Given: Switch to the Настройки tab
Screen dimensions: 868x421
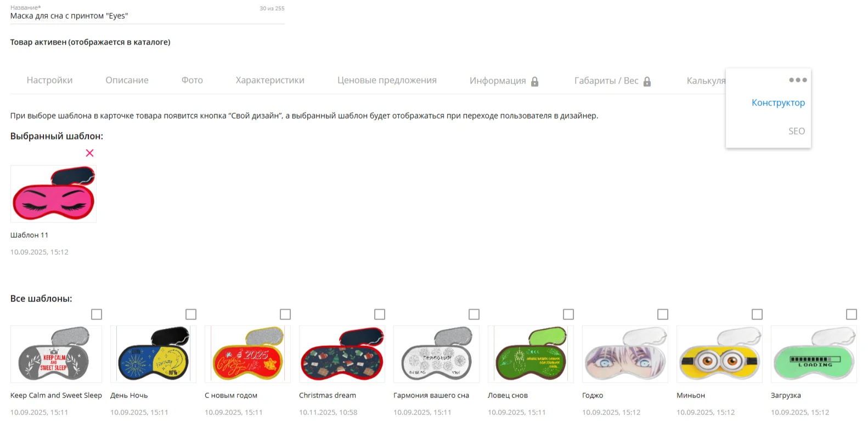Looking at the screenshot, I should click(49, 80).
